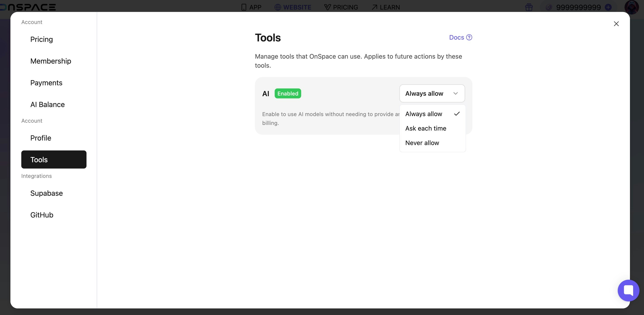
Task: Click the coin icon beside the 9999999999 balance
Action: click(x=549, y=7)
